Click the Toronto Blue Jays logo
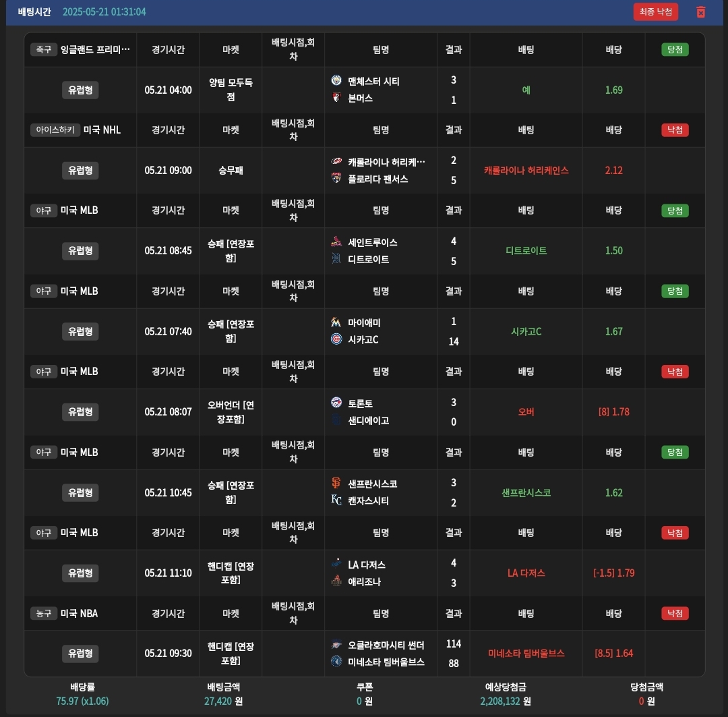728x717 pixels. [336, 403]
